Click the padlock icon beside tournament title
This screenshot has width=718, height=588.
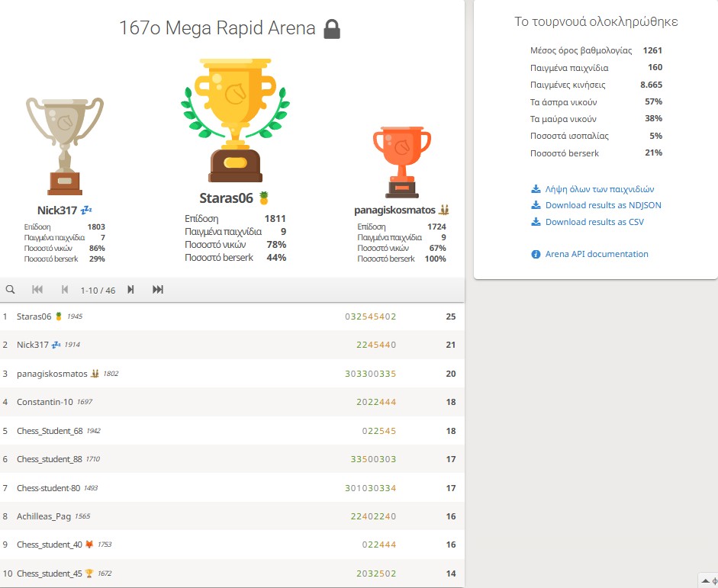coord(332,29)
